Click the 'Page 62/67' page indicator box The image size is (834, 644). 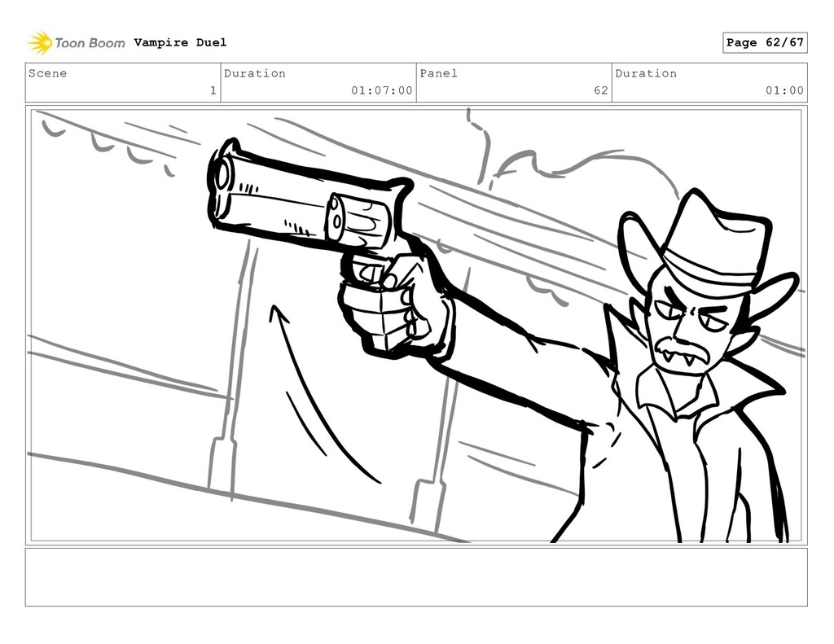pos(765,42)
